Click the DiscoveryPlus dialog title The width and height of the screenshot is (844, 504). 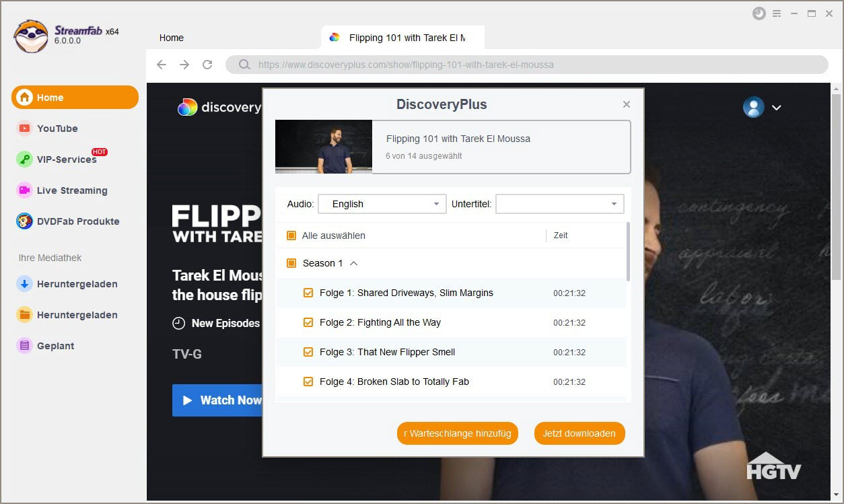pyautogui.click(x=442, y=104)
